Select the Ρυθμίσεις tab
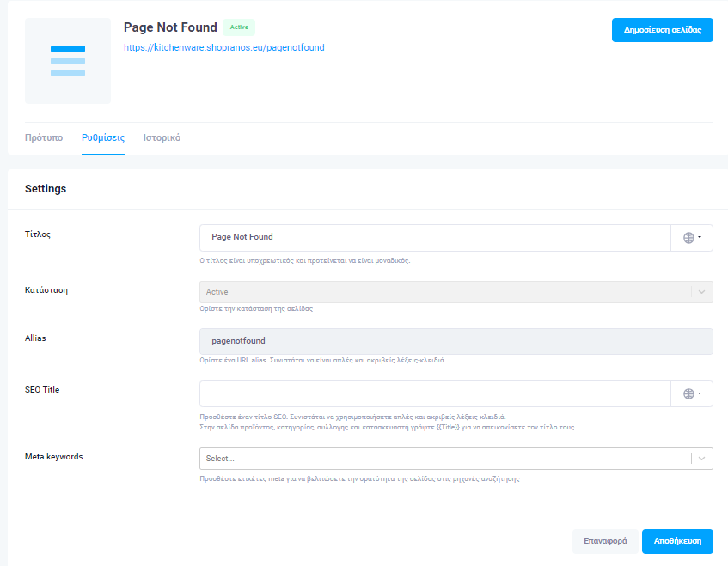The width and height of the screenshot is (728, 566). tap(103, 137)
